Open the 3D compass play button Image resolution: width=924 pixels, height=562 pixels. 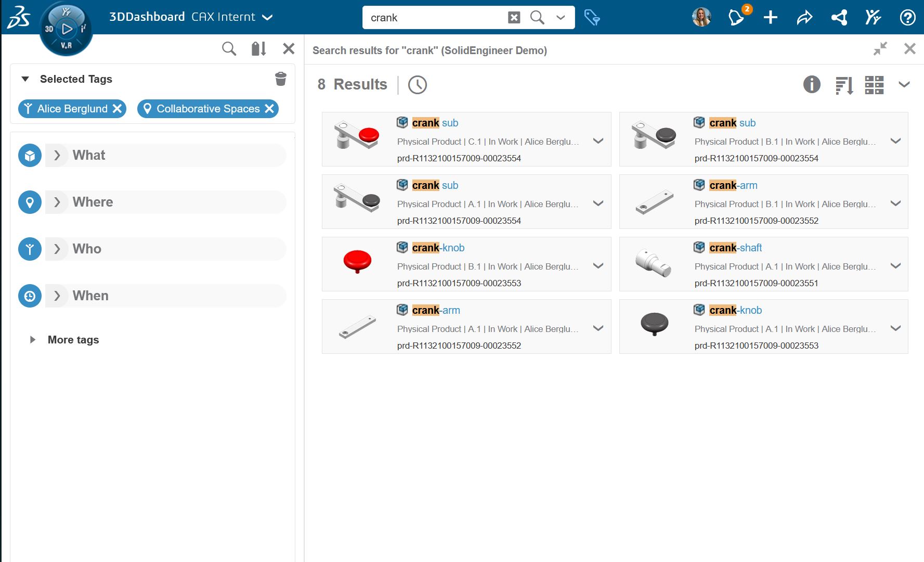[67, 29]
